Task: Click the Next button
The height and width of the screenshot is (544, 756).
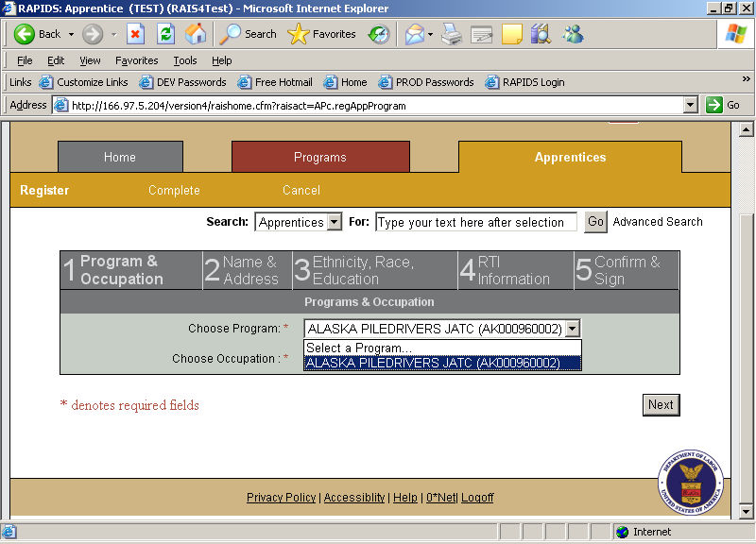Action: pos(661,405)
